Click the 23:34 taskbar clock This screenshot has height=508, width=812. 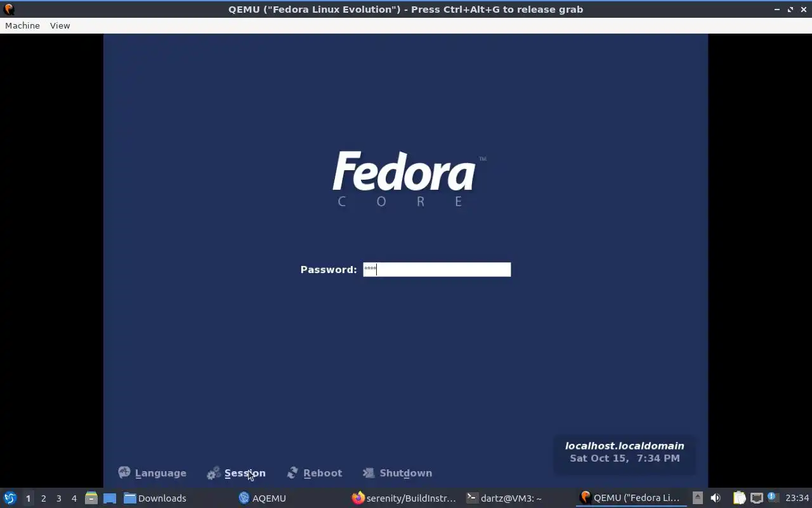pyautogui.click(x=797, y=498)
